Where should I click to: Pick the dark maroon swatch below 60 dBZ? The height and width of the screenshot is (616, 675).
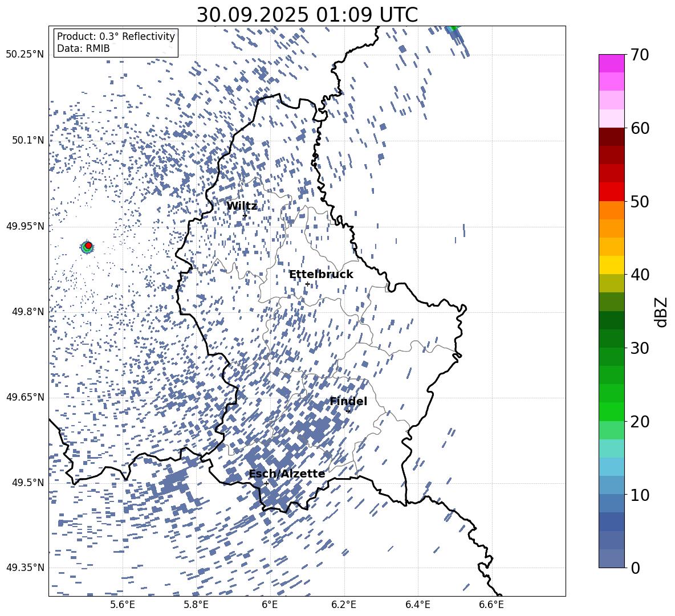click(612, 137)
